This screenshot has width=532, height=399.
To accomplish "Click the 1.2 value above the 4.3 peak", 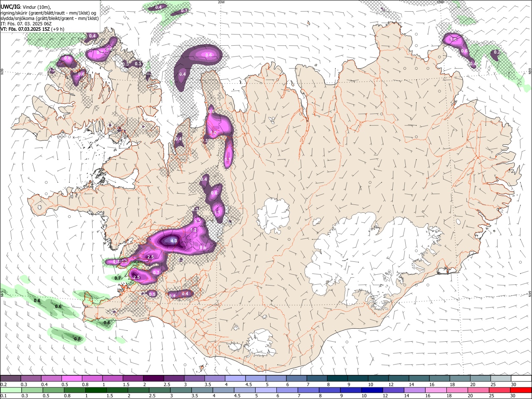I will (x=193, y=230).
